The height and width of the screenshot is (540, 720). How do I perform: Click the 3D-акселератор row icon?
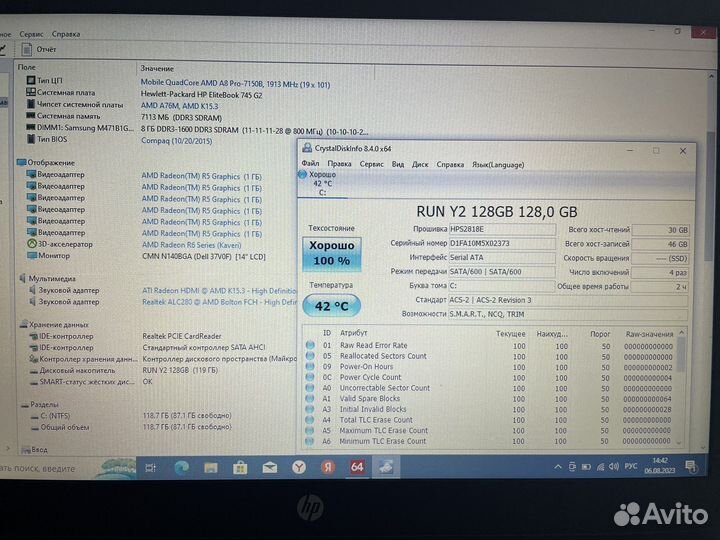point(32,244)
